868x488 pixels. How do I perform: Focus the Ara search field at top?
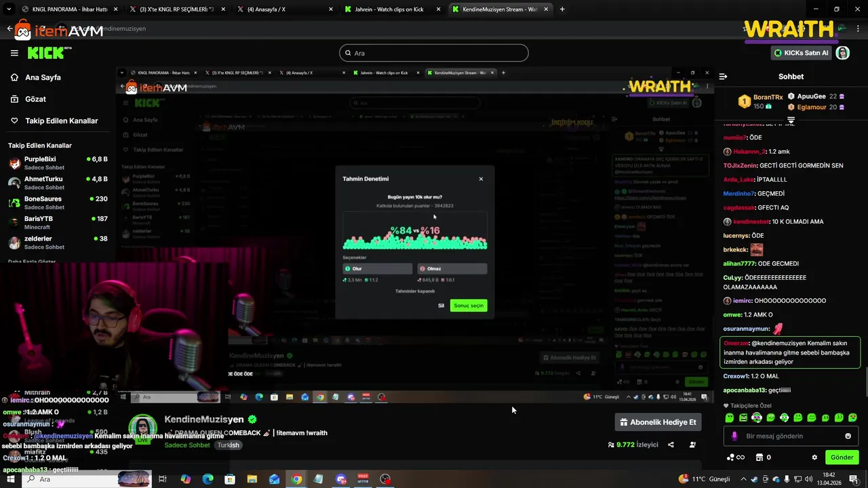[x=434, y=53]
